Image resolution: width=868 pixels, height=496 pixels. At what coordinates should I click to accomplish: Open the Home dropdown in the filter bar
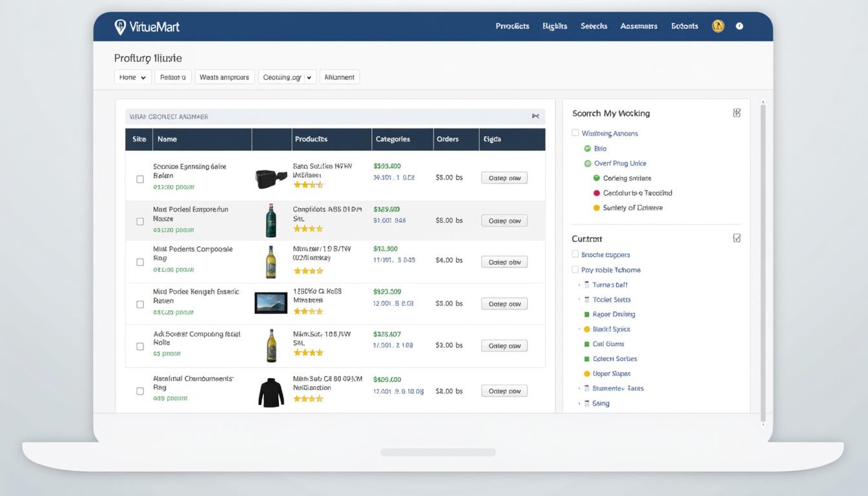132,77
